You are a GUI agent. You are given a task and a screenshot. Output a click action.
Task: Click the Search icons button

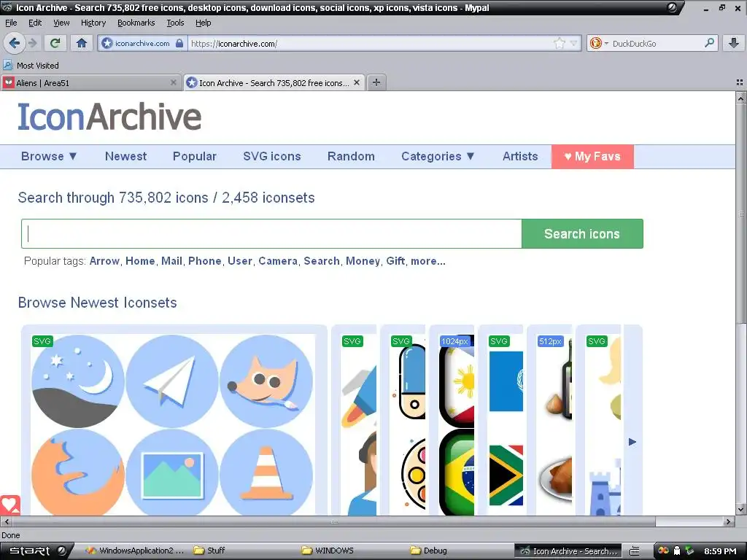pyautogui.click(x=582, y=234)
